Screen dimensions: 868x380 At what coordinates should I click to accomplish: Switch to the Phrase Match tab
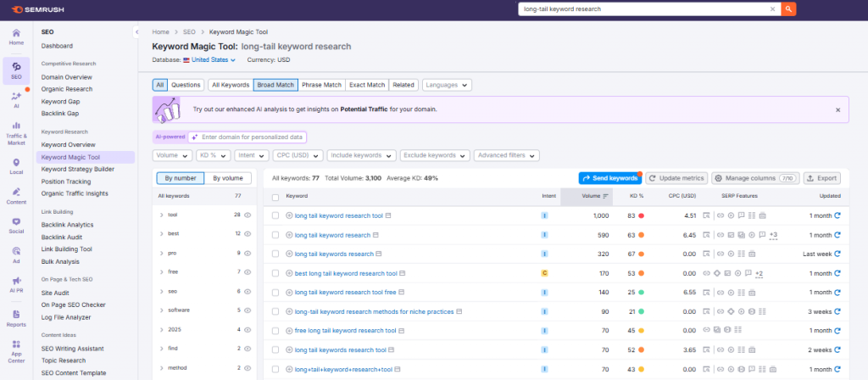[x=321, y=85]
